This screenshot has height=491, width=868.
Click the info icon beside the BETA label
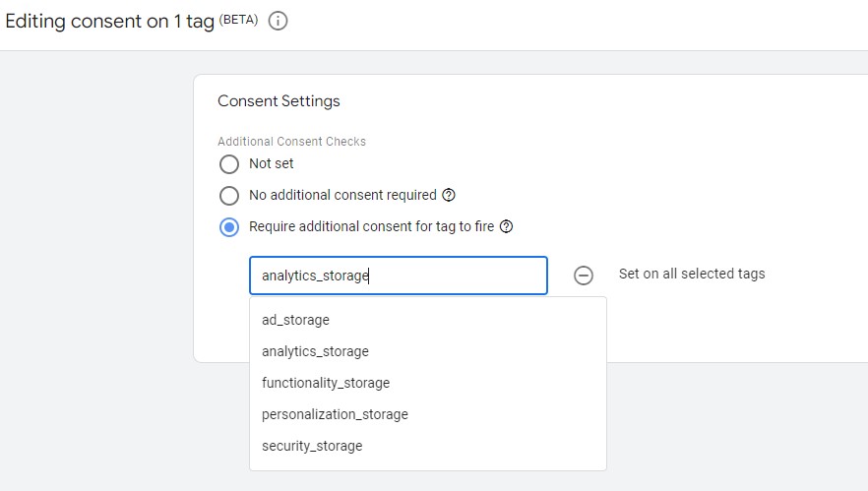279,22
